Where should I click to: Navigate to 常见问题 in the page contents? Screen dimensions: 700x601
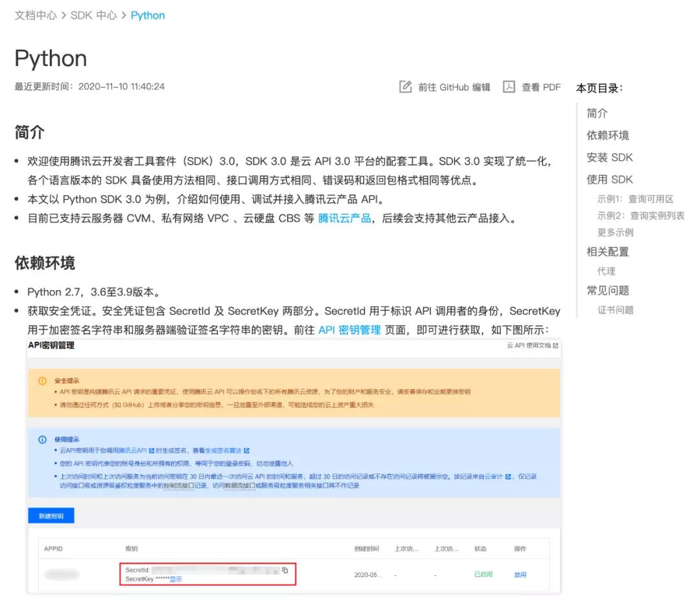(607, 291)
